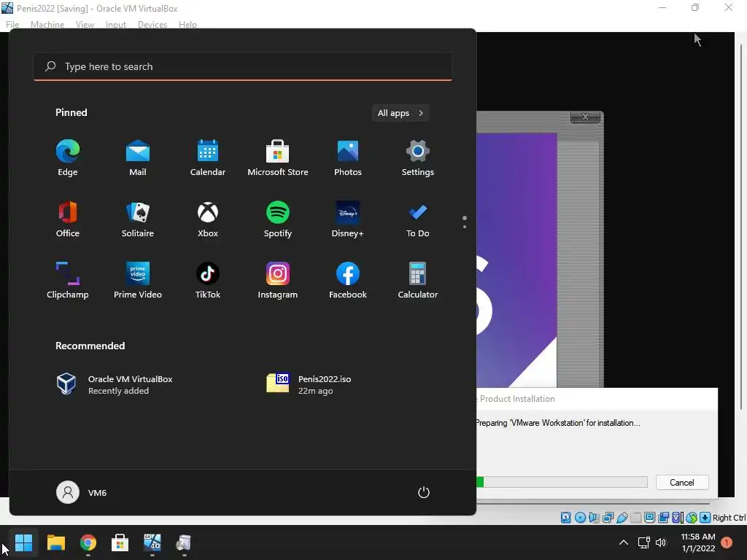Open the Instagram app
The image size is (747, 560).
point(278,281)
